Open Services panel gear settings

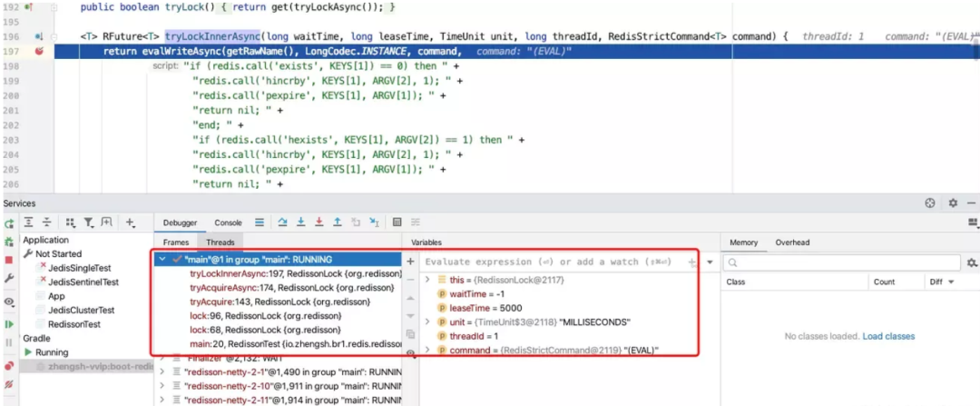pos(953,203)
